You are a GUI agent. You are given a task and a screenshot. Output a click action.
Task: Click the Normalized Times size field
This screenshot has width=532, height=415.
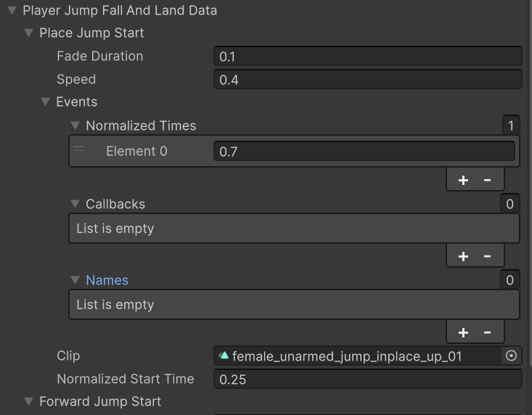pyautogui.click(x=510, y=126)
